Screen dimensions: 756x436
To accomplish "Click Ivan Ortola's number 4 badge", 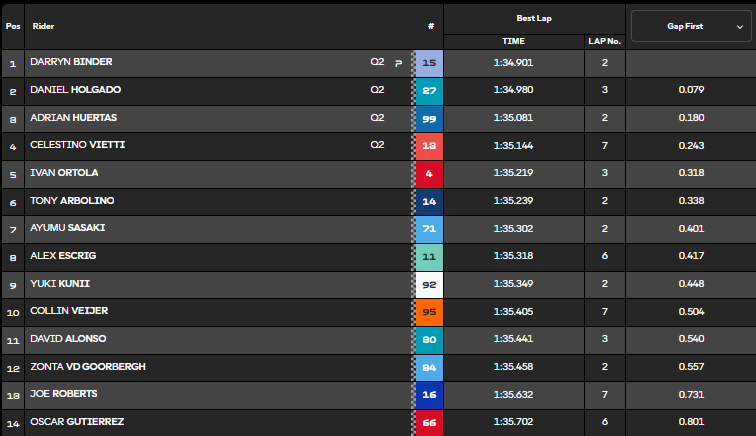I will coord(429,173).
